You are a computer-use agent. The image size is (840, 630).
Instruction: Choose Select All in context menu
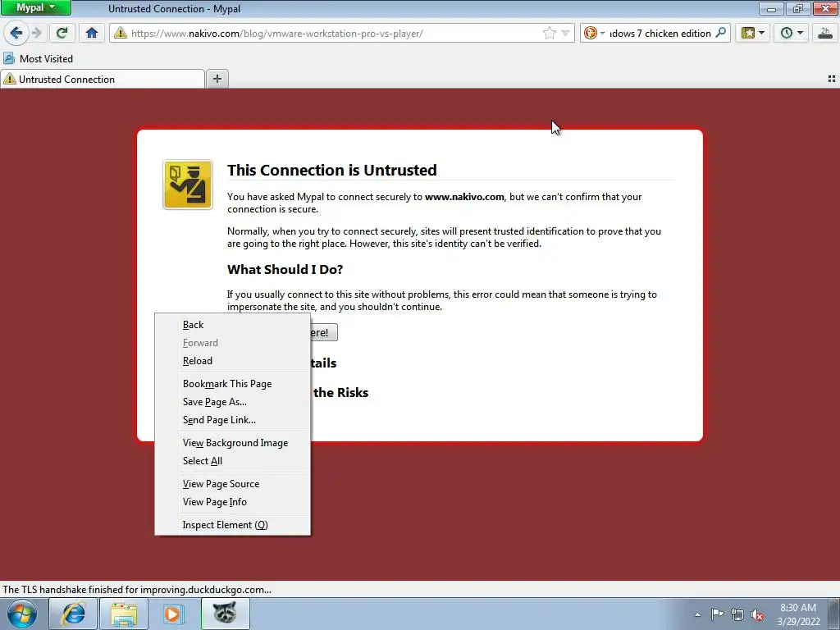232,461
